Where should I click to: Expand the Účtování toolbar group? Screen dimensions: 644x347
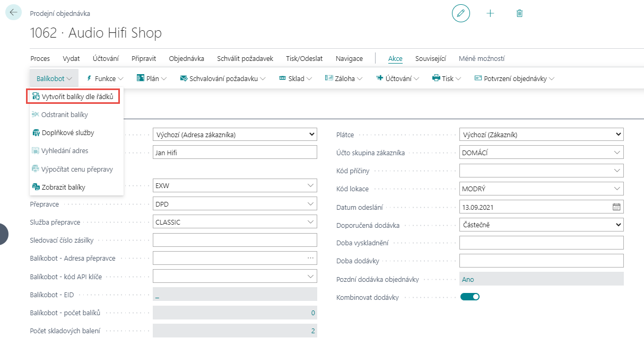pos(398,78)
